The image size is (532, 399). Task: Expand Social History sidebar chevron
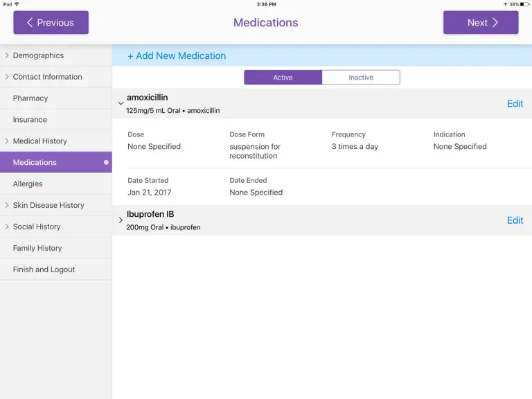7,227
